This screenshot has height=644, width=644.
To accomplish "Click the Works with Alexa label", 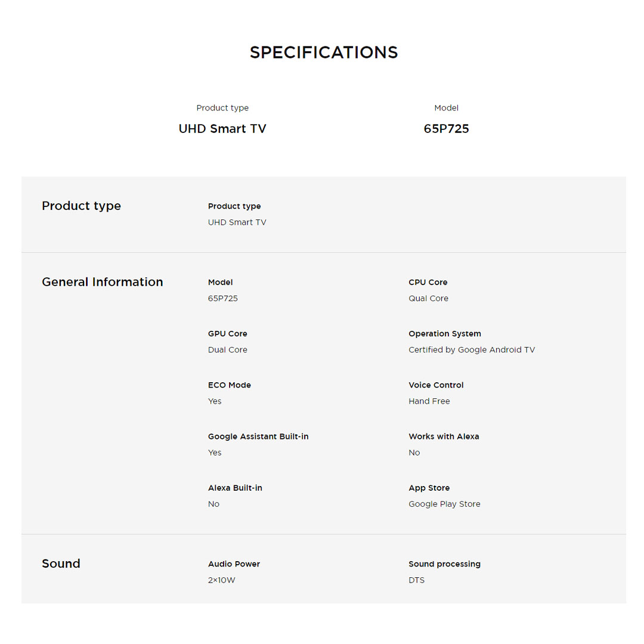I will point(443,436).
